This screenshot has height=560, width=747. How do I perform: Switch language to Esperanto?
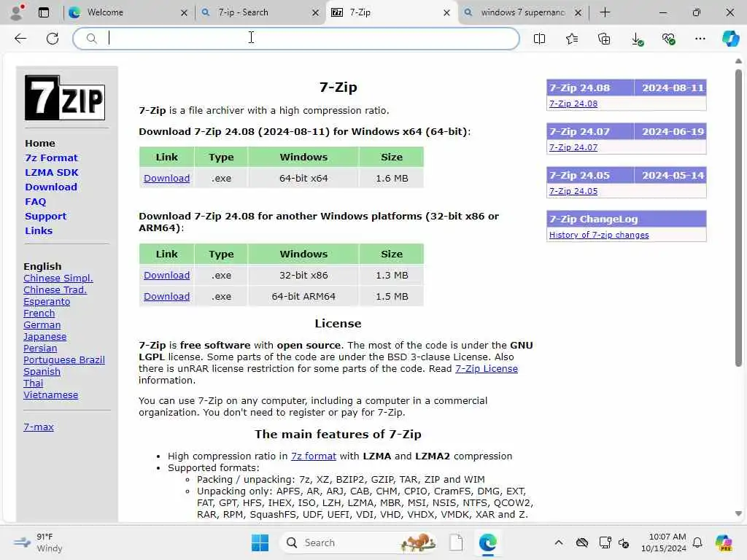click(47, 301)
